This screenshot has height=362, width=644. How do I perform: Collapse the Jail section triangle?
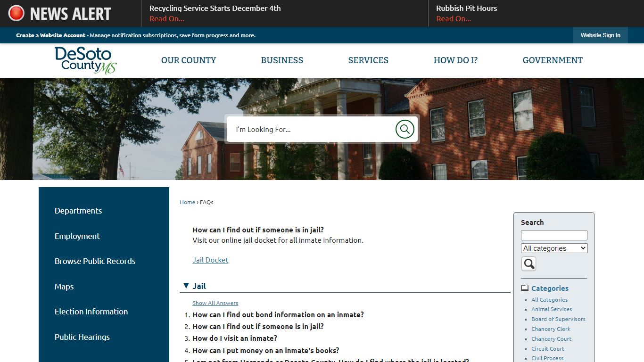pos(186,286)
